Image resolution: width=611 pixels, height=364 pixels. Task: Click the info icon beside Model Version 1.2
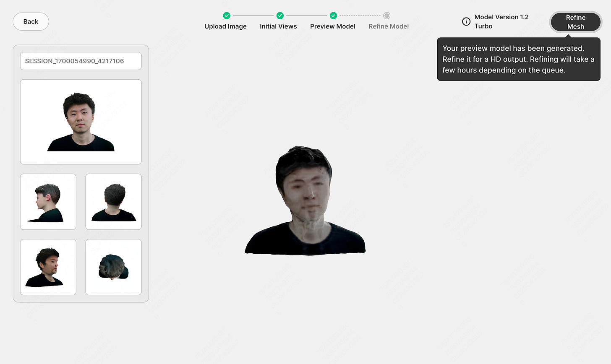tap(466, 21)
